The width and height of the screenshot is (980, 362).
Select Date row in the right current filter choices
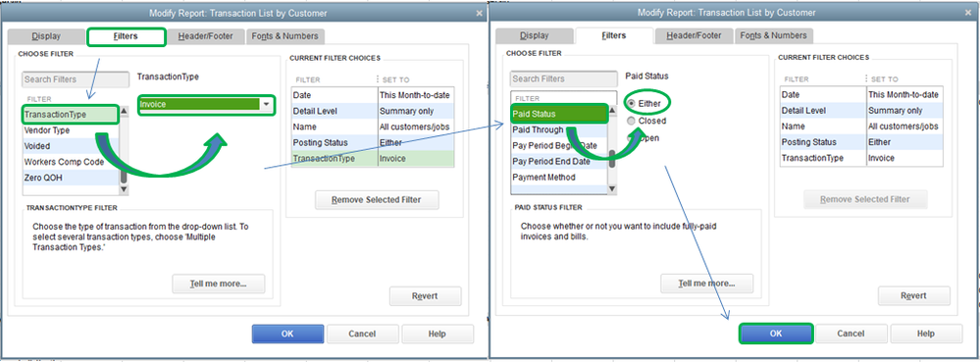(860, 94)
